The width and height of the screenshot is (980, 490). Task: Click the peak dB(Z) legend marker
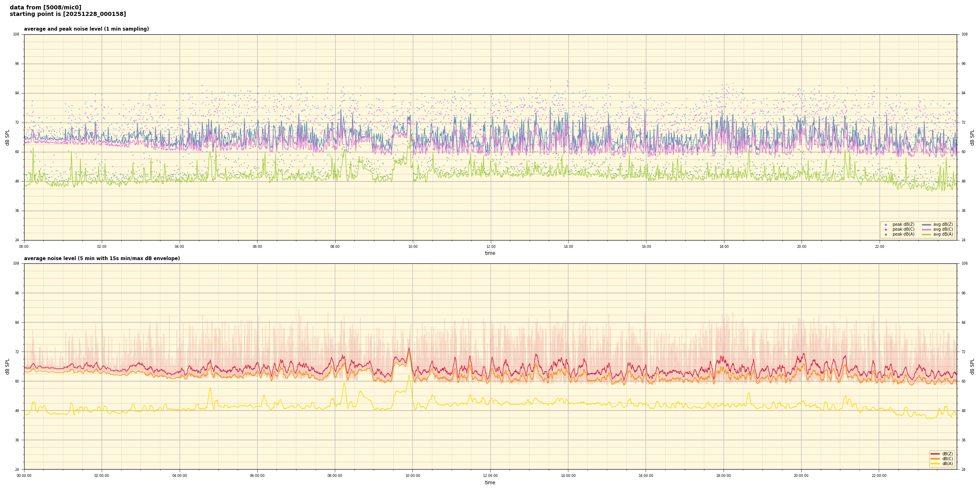(886, 225)
